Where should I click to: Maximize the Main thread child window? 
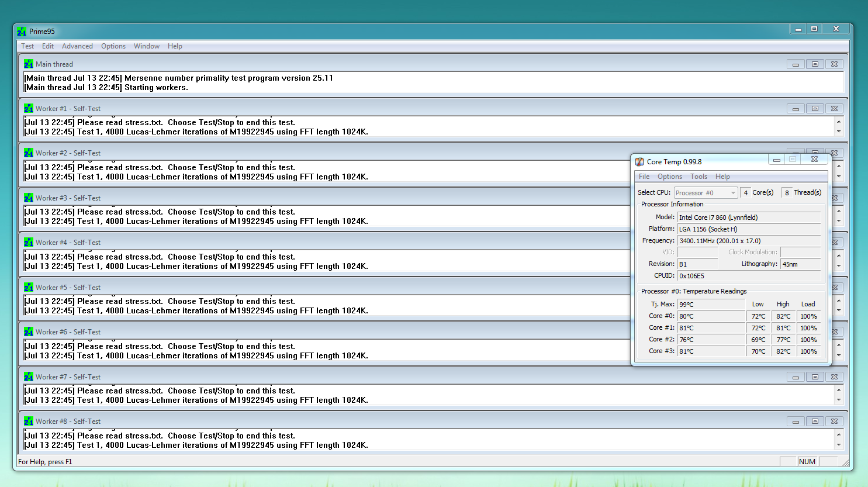(x=815, y=64)
